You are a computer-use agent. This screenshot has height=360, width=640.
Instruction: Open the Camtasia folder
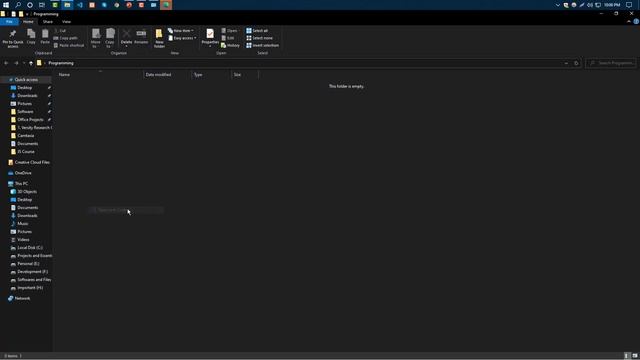(25, 136)
